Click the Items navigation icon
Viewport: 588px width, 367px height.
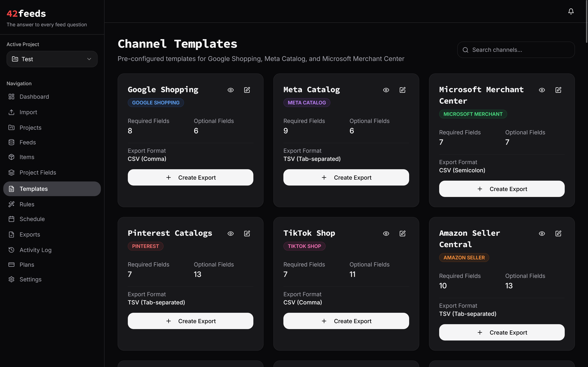11,157
